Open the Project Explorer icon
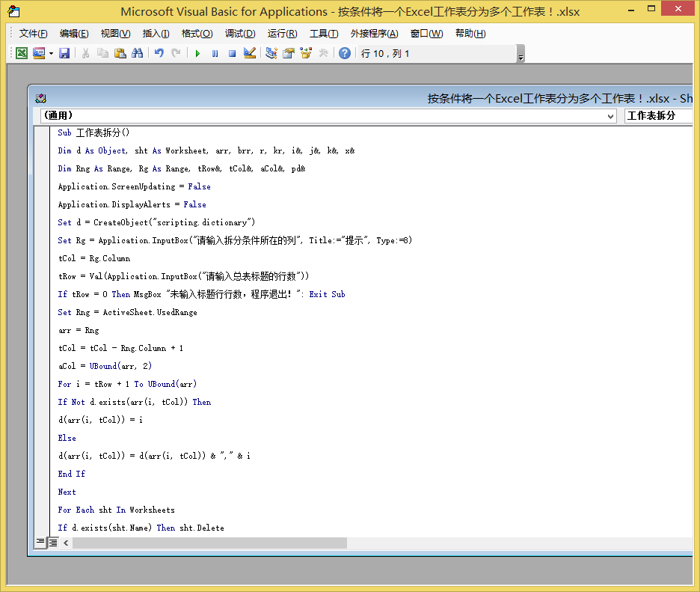The image size is (700, 592). click(x=271, y=54)
